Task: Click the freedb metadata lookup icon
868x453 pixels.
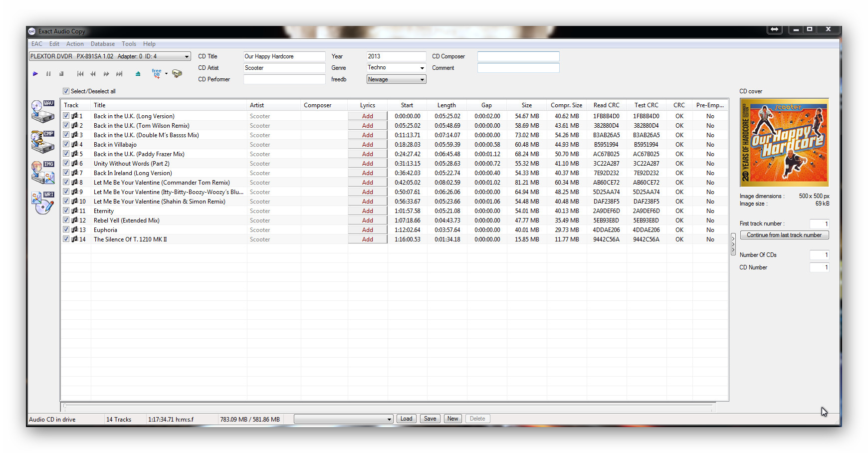Action: [157, 74]
